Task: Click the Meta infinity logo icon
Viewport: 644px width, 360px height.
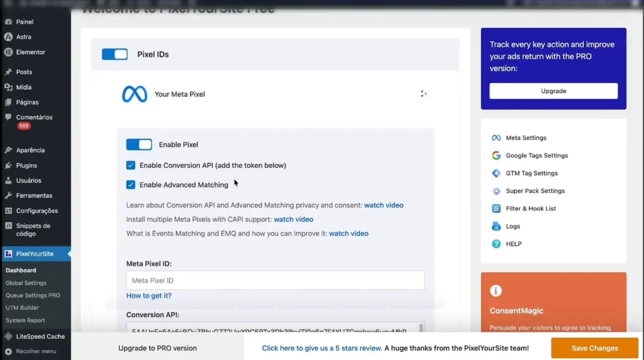Action: tap(135, 94)
